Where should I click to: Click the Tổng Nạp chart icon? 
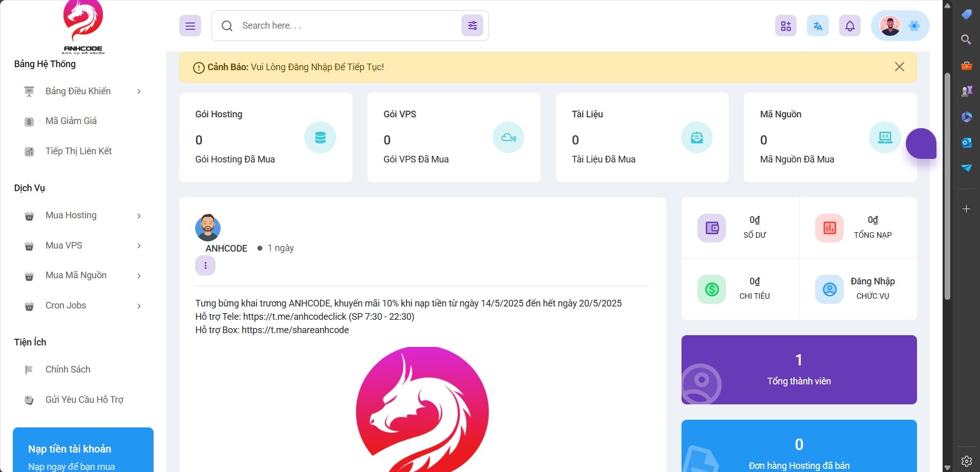pos(829,228)
